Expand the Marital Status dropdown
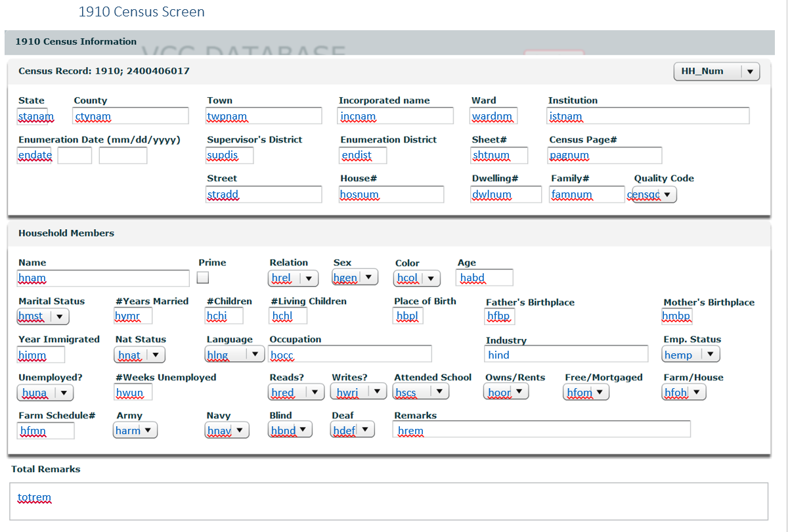This screenshot has height=532, width=788. [x=43, y=317]
